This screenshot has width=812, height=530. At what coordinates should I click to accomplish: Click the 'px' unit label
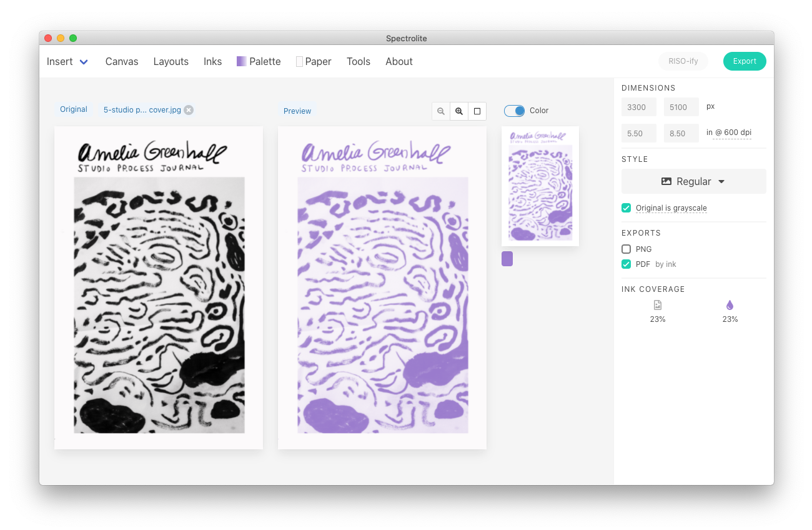711,106
